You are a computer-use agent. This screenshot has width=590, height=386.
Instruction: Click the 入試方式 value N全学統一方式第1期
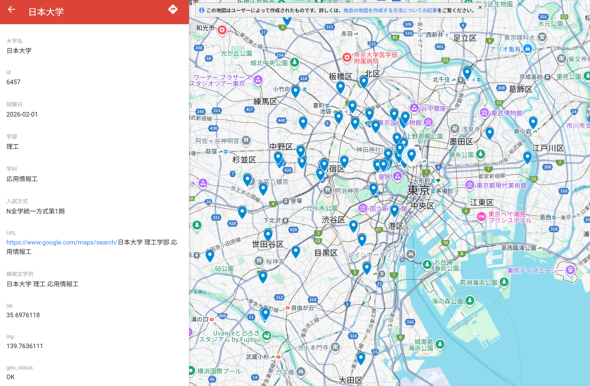35,211
